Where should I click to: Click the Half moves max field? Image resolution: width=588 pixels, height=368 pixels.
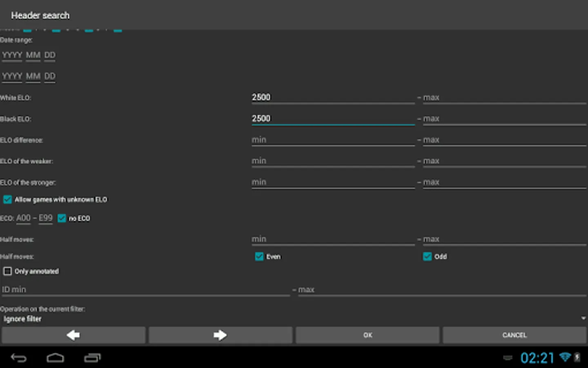[505, 239]
